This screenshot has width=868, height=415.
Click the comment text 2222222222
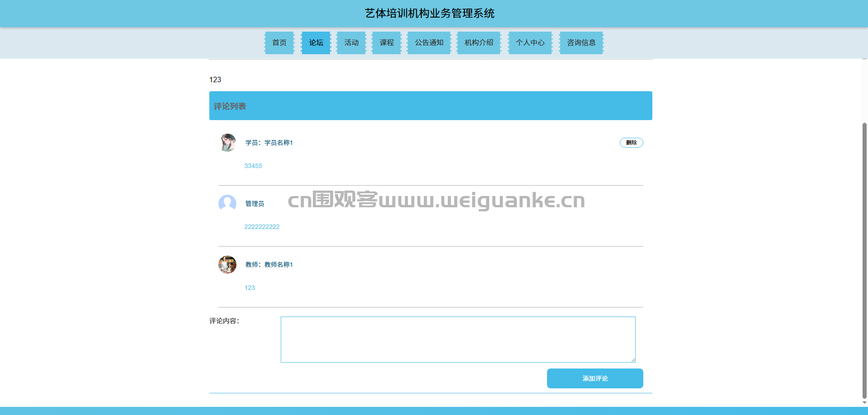pyautogui.click(x=262, y=227)
